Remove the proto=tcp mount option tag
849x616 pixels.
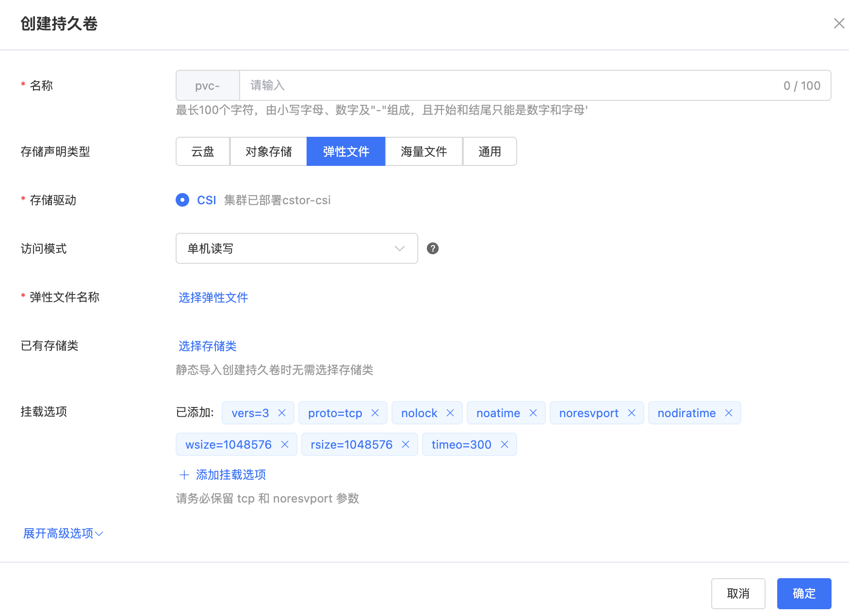(x=375, y=413)
